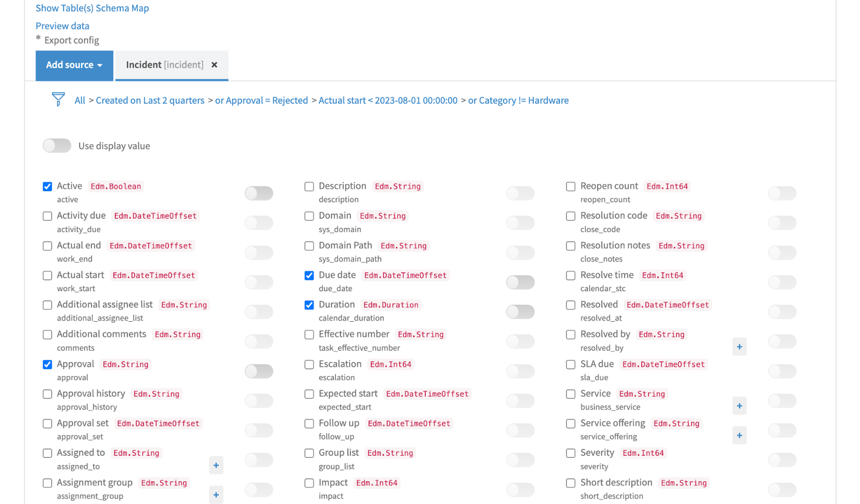
Task: Check the Description field checkbox
Action: click(x=309, y=186)
